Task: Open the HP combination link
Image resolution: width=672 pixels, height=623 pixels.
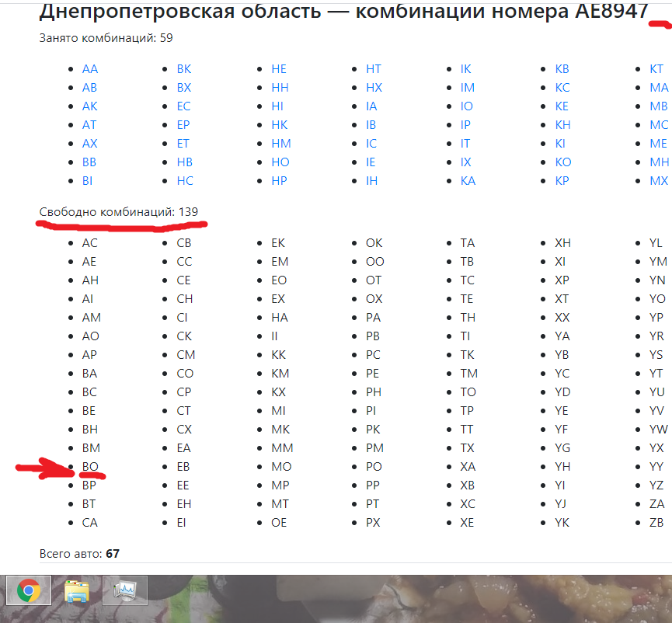Action: pyautogui.click(x=280, y=181)
